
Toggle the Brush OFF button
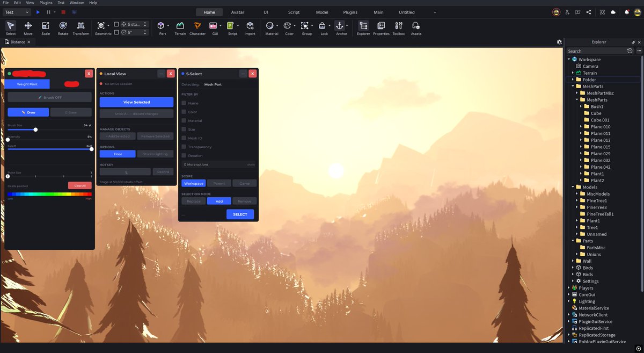(x=49, y=97)
